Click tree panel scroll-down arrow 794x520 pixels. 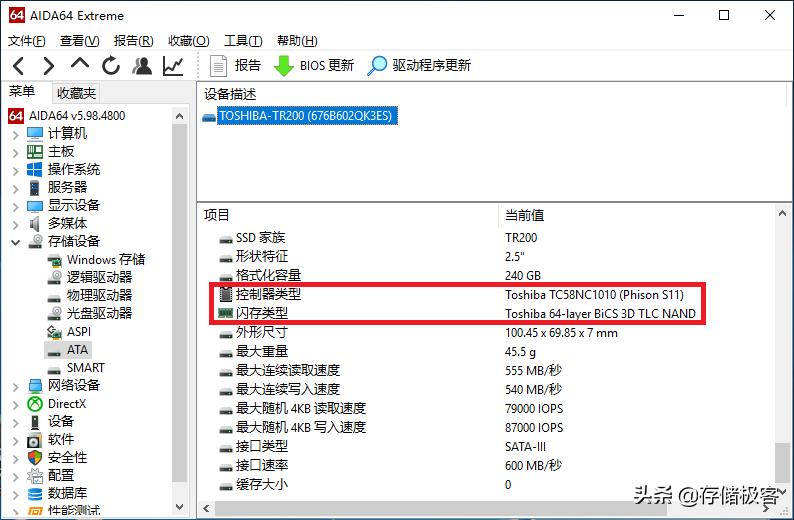[x=179, y=506]
